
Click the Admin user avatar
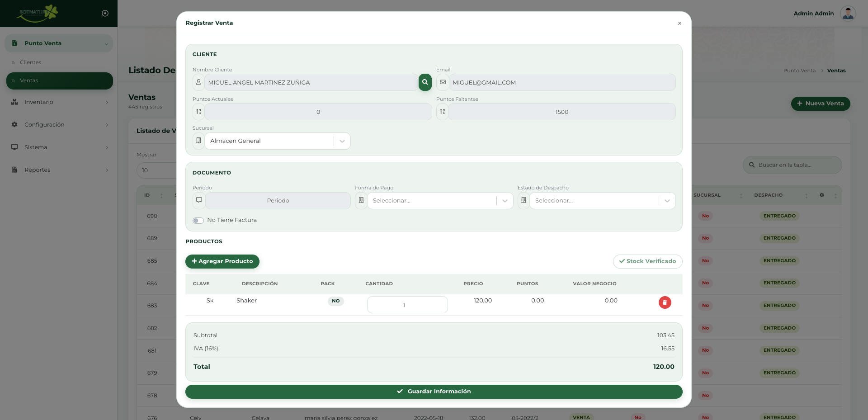pos(848,13)
